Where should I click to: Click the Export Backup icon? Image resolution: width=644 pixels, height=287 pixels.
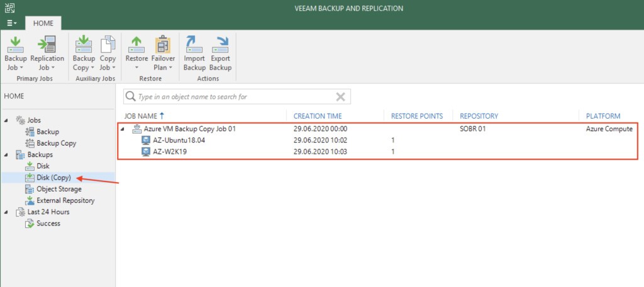click(x=220, y=45)
